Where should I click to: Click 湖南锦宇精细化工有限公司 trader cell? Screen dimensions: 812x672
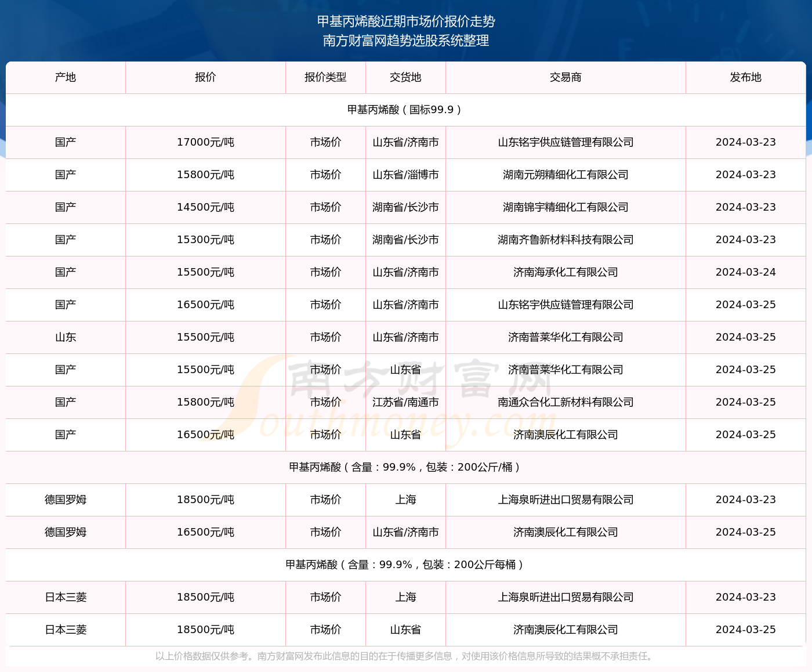click(x=565, y=207)
